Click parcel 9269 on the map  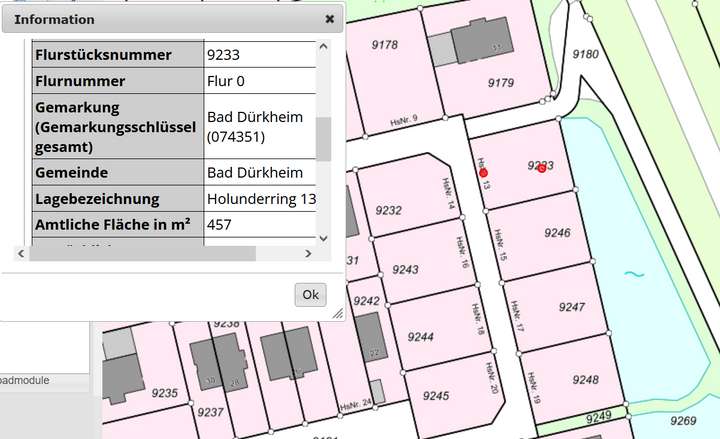[683, 421]
